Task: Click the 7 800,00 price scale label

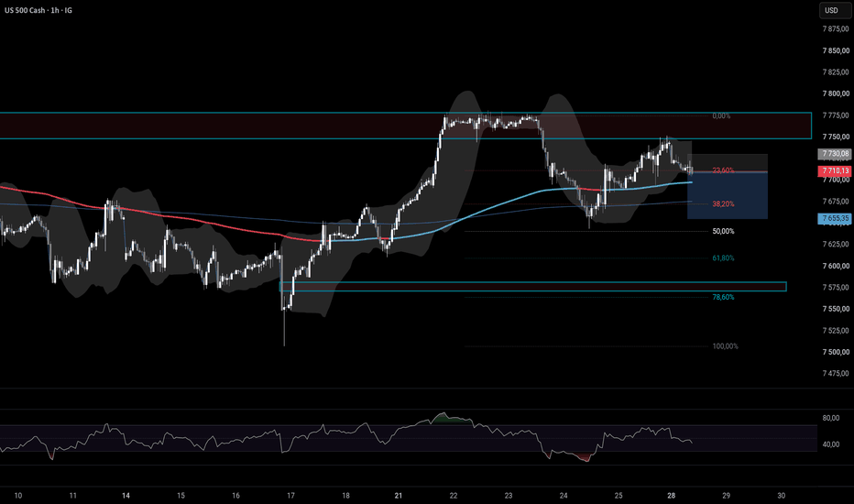Action: (836, 93)
